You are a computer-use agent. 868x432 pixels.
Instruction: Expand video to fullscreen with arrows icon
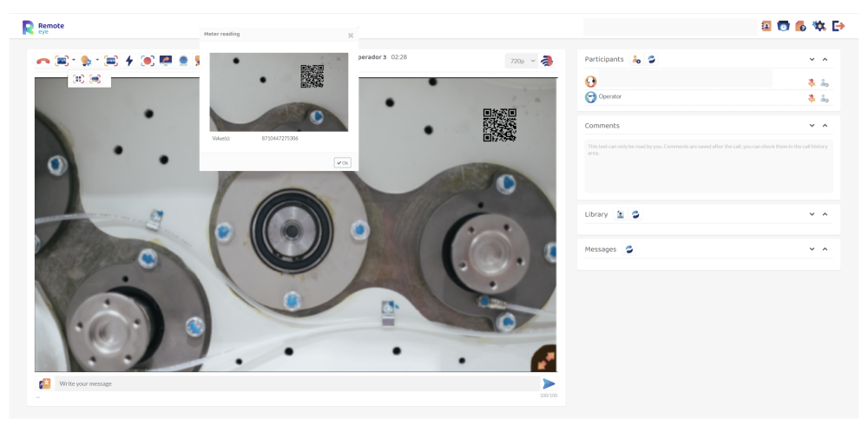(544, 359)
